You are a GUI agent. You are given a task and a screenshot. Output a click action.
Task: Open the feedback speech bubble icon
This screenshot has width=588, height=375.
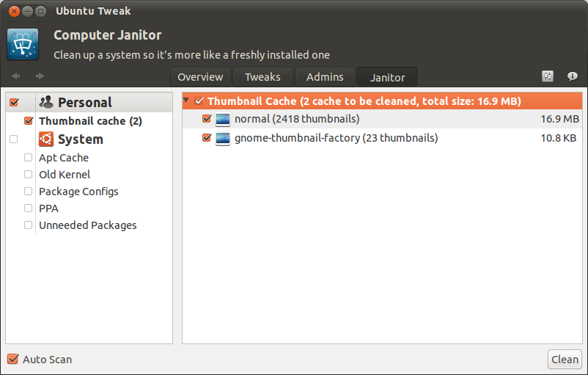click(573, 76)
